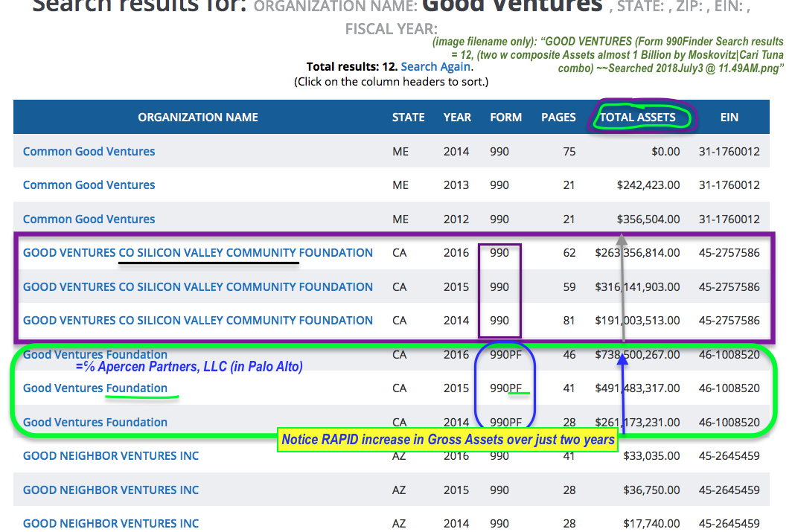
Task: Open the 2014 Good Ventures Foundation link
Action: click(95, 422)
